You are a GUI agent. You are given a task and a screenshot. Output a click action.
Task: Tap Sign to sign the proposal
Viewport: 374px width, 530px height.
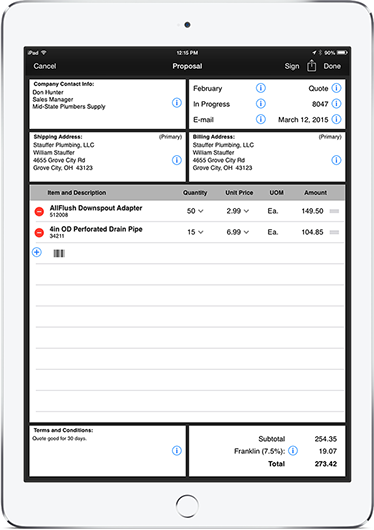[x=292, y=66]
